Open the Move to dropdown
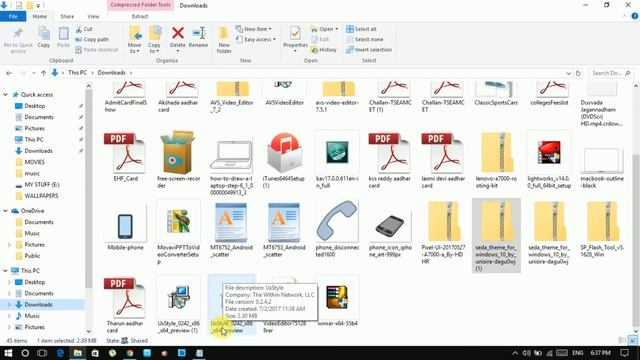 point(135,40)
